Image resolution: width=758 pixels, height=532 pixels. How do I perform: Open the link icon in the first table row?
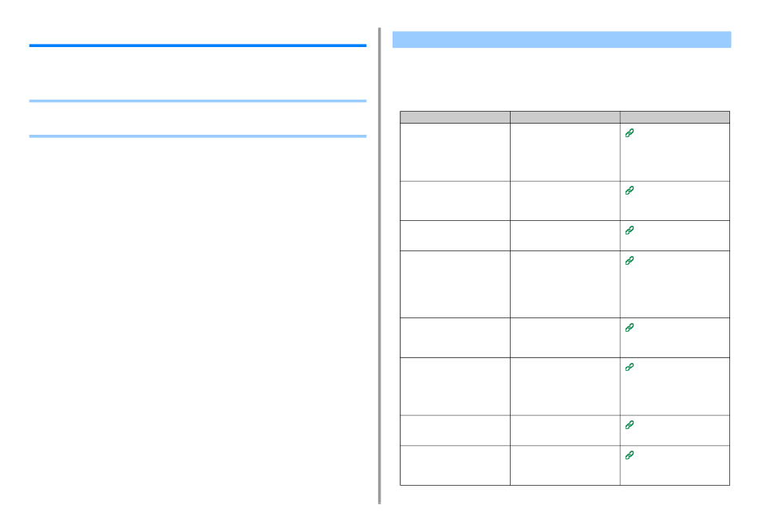click(630, 133)
